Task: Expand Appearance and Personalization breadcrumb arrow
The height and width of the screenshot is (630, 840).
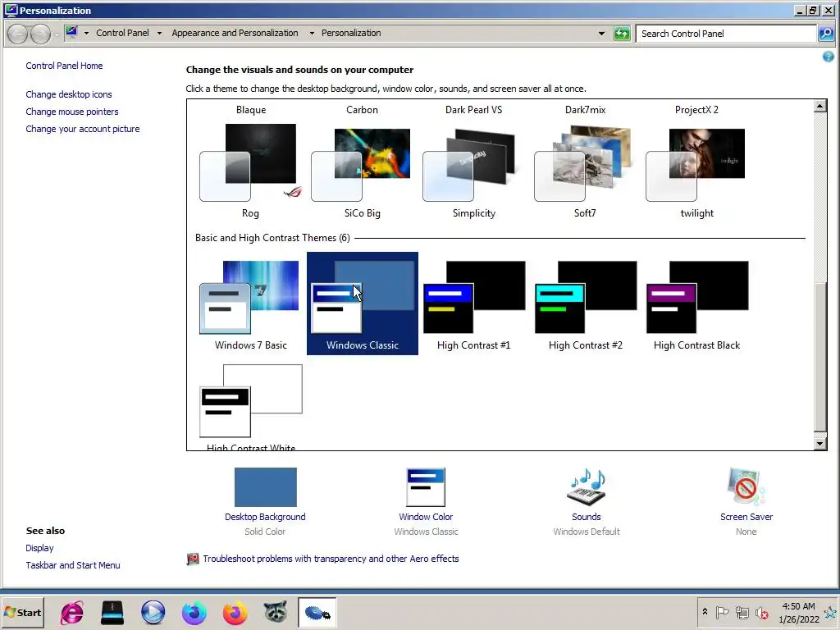Action: point(312,33)
